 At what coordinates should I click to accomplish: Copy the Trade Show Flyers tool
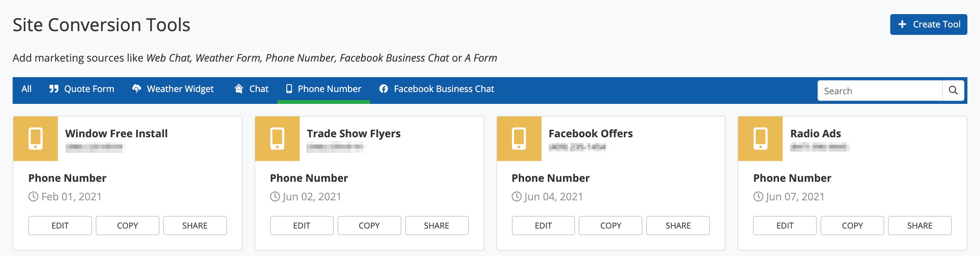click(369, 226)
